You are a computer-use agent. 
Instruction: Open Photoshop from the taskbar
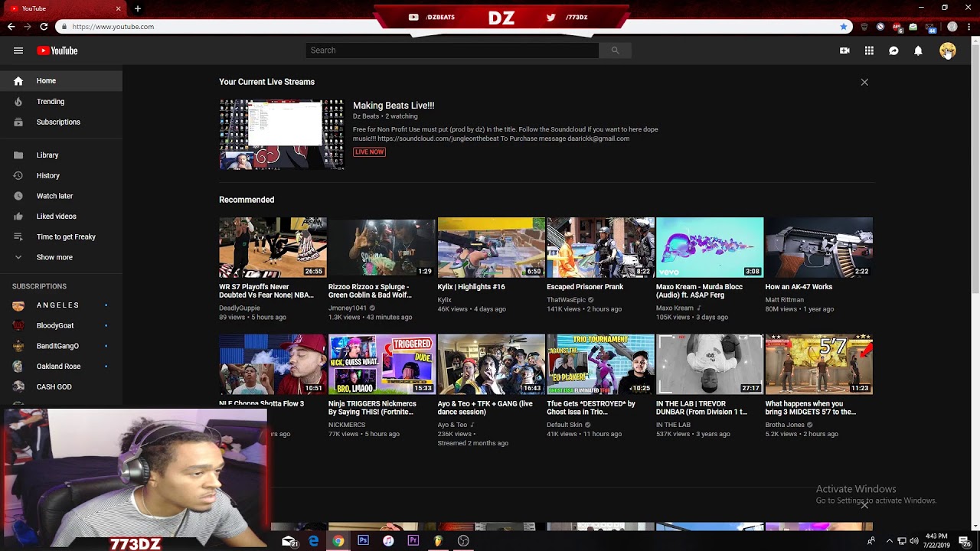tap(363, 541)
